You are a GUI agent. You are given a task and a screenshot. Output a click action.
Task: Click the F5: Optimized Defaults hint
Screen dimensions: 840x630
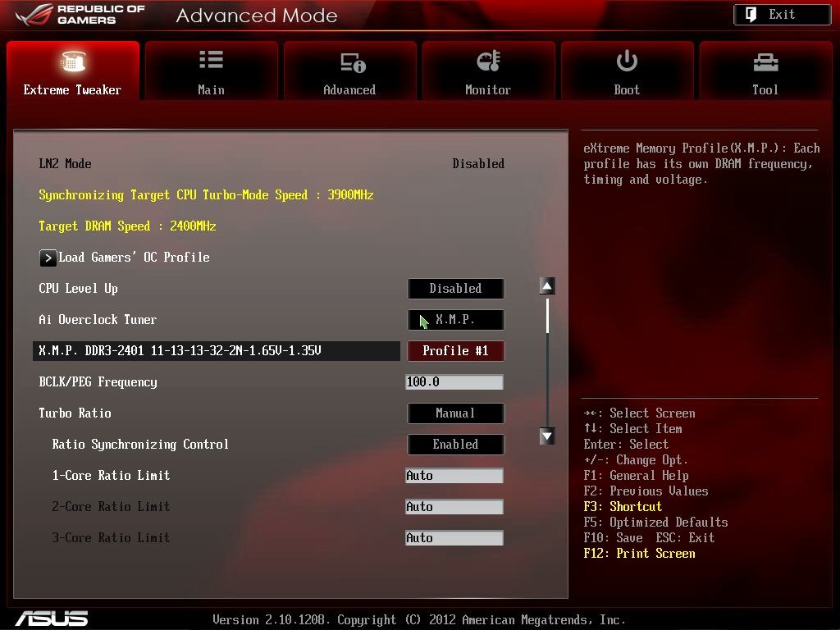pos(655,523)
